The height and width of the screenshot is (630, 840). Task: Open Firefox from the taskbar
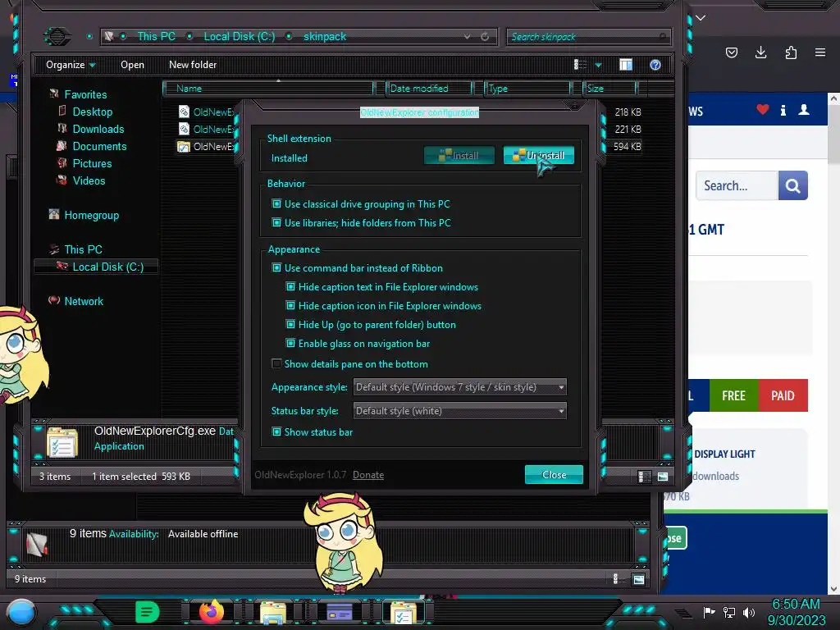pyautogui.click(x=212, y=612)
